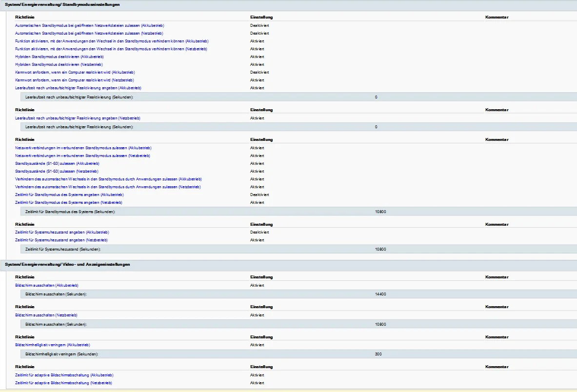
Task: Open Zeitlimit für adaptive Bildschirmabschaltung (Akkubetrieb) link
Action: [64, 375]
